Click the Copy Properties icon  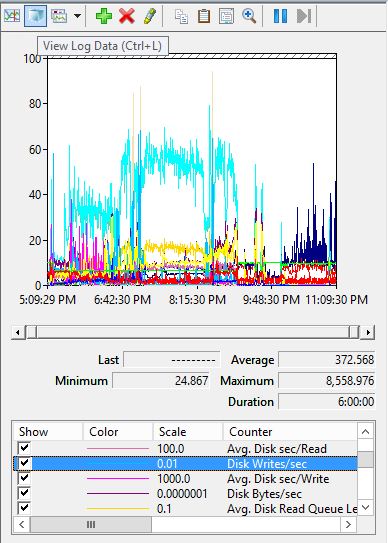(x=181, y=16)
